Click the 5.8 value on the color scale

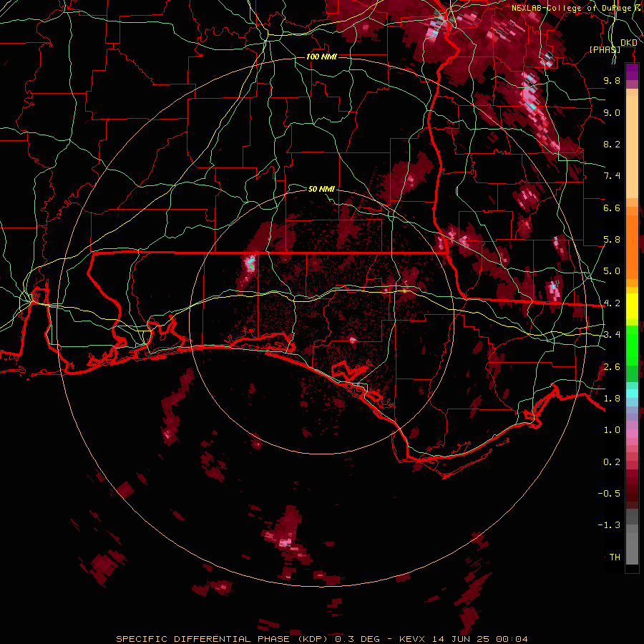[x=612, y=240]
